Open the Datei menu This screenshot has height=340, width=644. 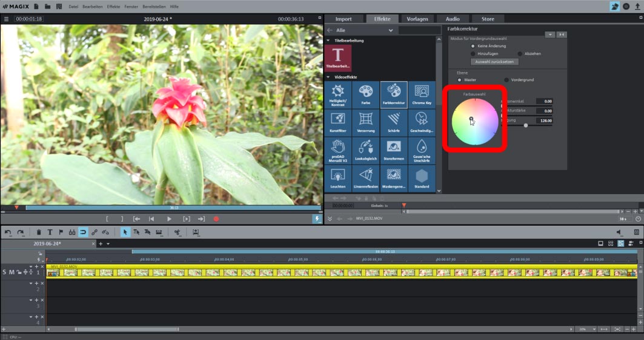click(x=73, y=7)
